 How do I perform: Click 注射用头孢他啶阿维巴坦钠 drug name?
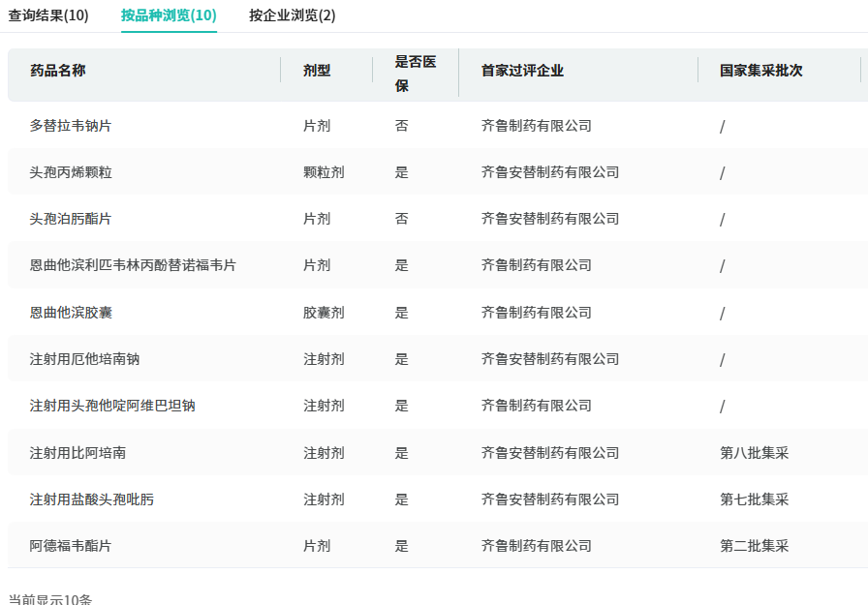[112, 406]
